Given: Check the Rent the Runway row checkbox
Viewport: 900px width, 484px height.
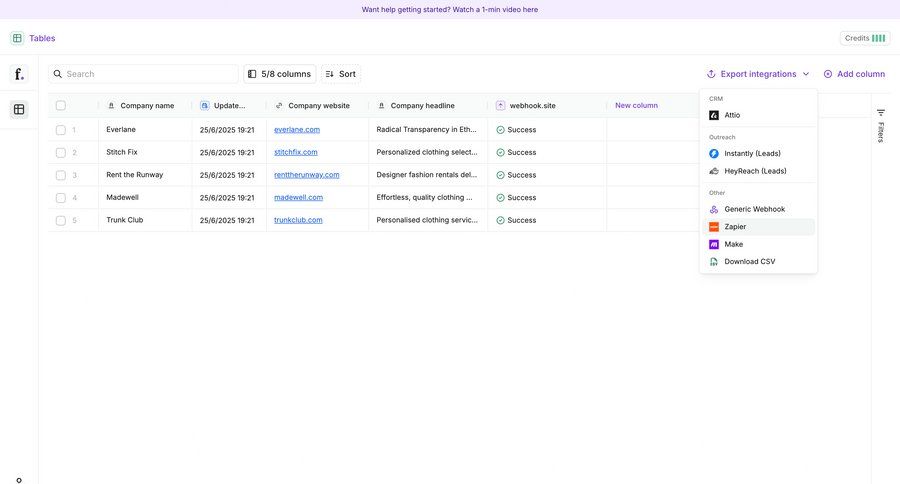Looking at the screenshot, I should click(x=61, y=175).
